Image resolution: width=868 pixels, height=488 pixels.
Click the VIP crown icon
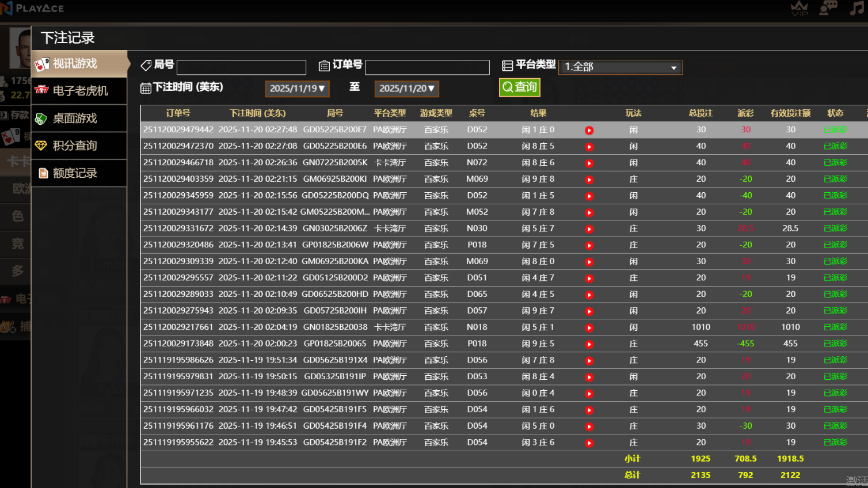[x=799, y=8]
